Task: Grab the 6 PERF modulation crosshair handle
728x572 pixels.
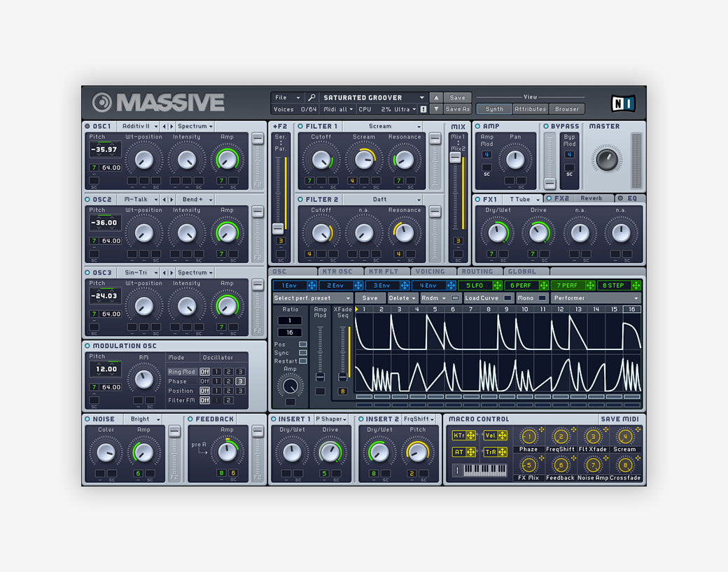Action: tap(544, 286)
